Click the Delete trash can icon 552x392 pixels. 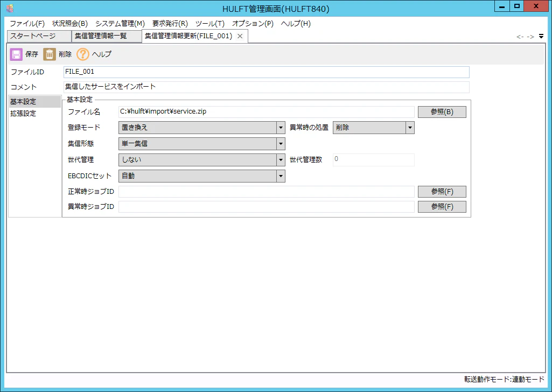click(x=50, y=54)
